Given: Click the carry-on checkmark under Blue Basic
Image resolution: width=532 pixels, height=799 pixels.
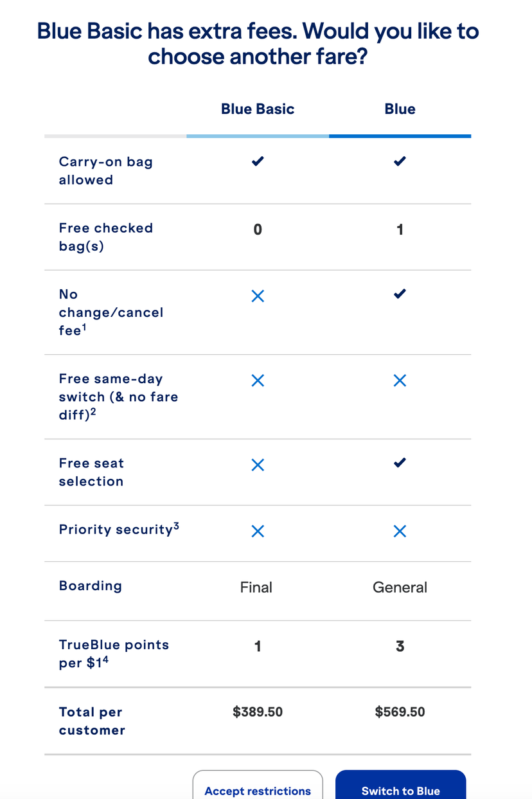Looking at the screenshot, I should pyautogui.click(x=257, y=161).
